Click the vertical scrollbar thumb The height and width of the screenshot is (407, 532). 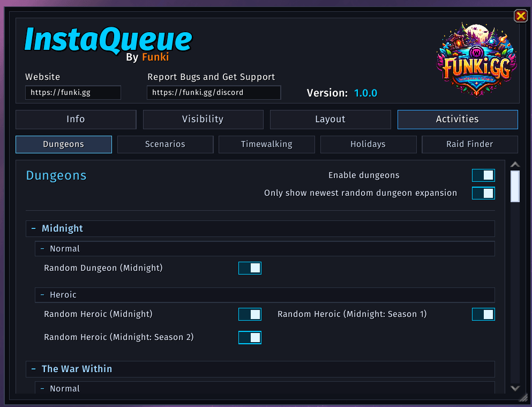click(515, 187)
